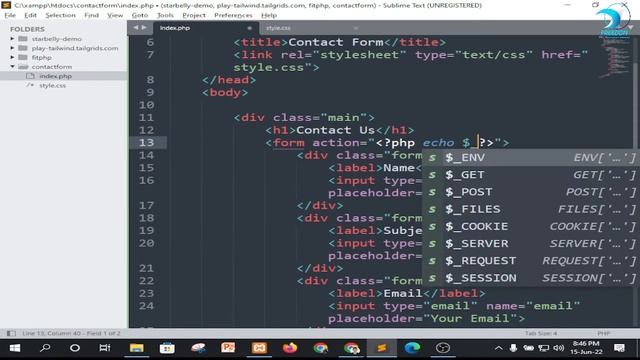Screen dimensions: 640x360
Task: Click Line 13, Column 40 status text
Action: (71, 333)
